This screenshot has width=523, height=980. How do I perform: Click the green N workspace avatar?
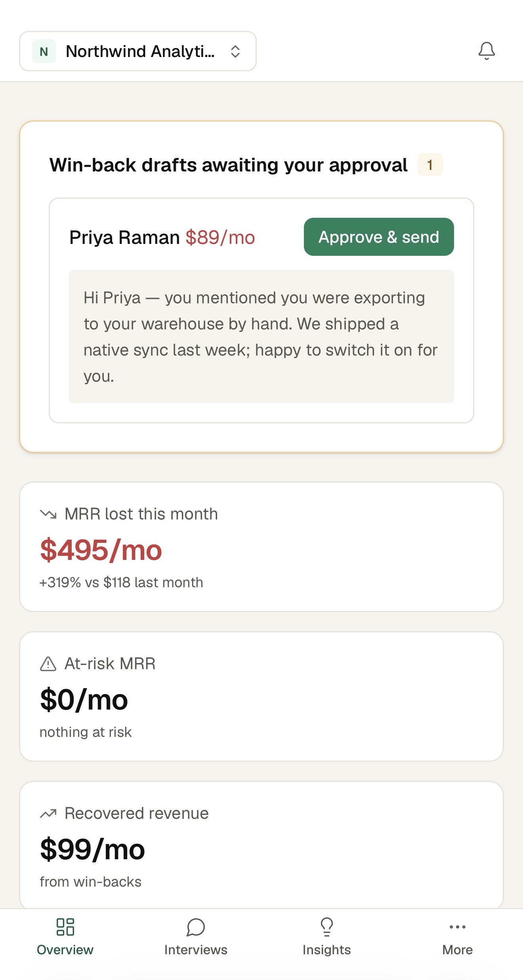click(x=44, y=51)
